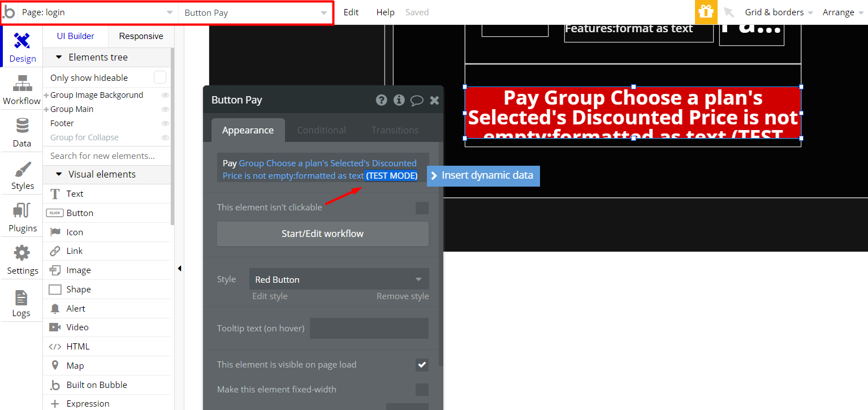
Task: Collapse the left panel with the arrow handle
Action: (179, 269)
